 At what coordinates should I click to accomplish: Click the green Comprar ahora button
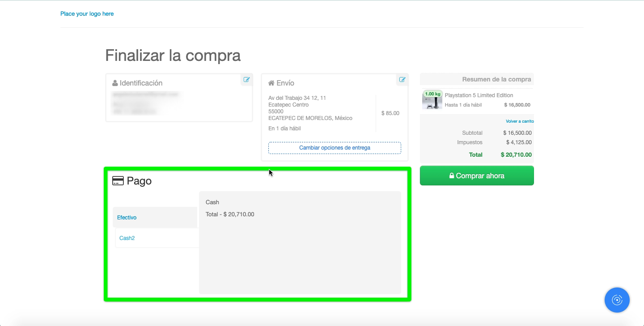pyautogui.click(x=477, y=176)
